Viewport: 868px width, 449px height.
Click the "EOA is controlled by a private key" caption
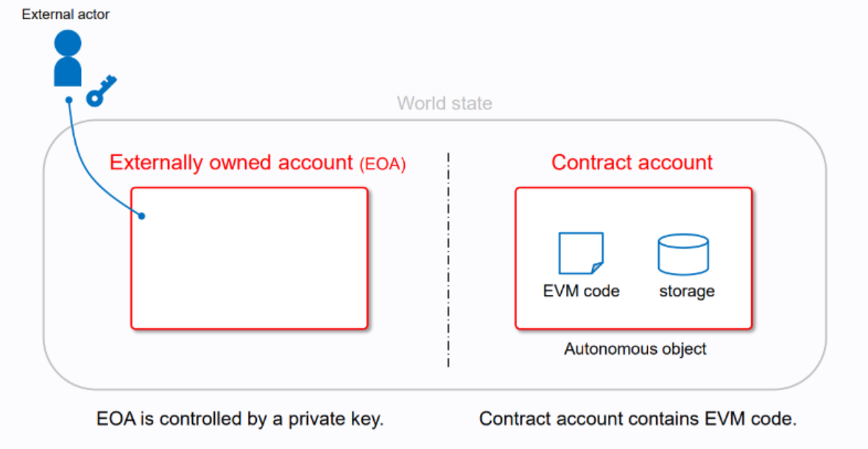tap(241, 420)
